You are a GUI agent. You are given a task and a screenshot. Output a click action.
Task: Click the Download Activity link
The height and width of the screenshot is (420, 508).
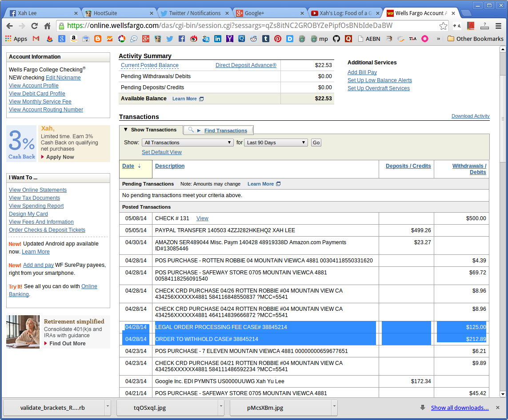[x=470, y=116]
